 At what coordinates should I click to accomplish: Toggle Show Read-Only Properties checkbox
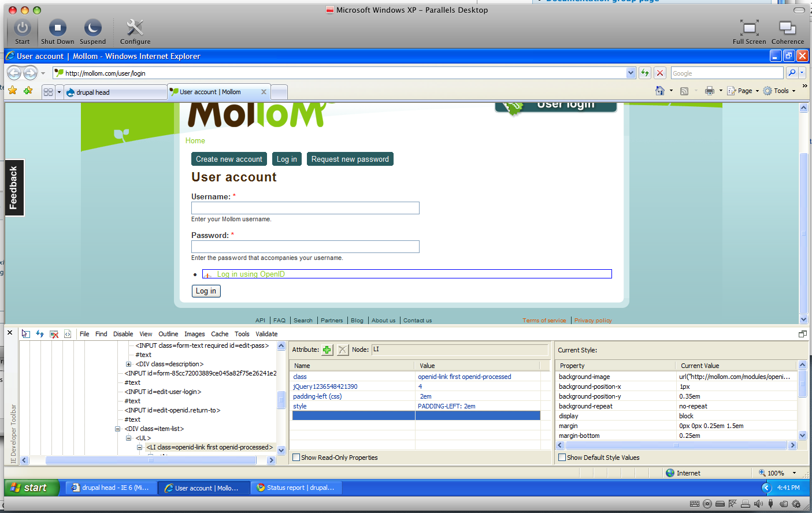[x=296, y=458]
